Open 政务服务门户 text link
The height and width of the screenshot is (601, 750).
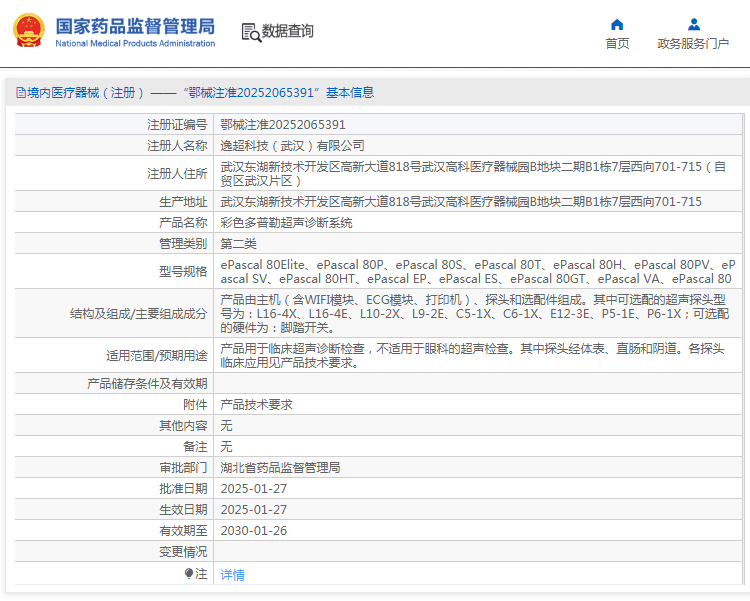click(x=693, y=44)
